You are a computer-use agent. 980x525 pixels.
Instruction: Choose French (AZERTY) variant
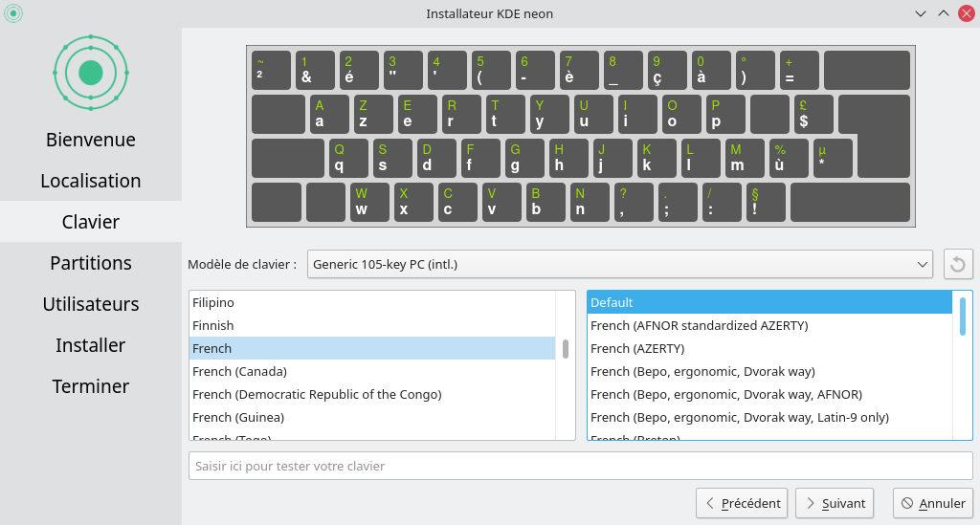point(769,348)
